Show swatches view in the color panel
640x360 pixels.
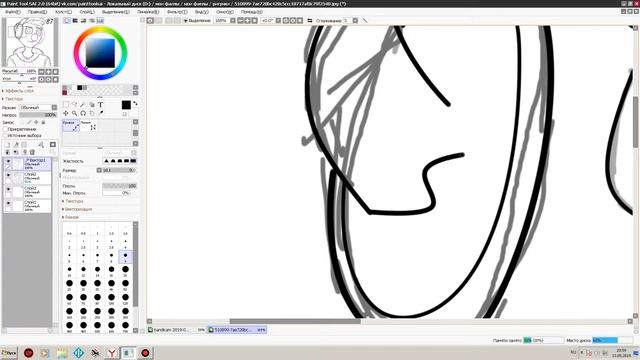pos(100,20)
